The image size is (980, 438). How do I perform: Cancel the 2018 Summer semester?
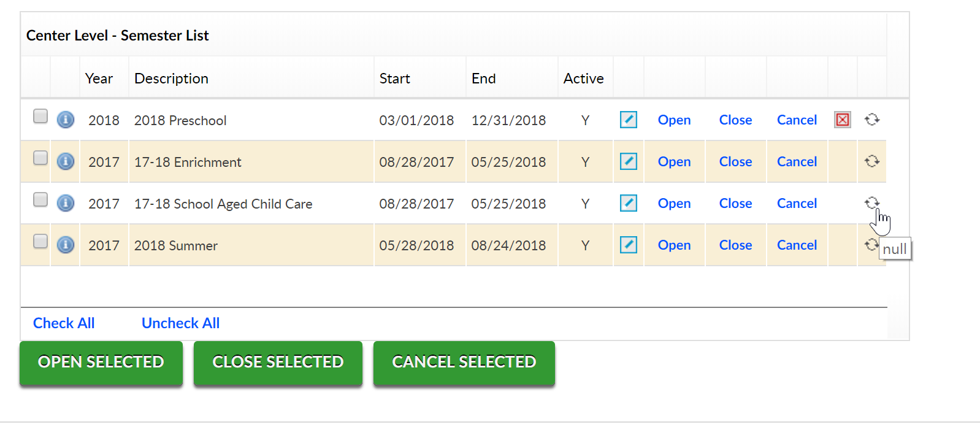click(x=797, y=245)
